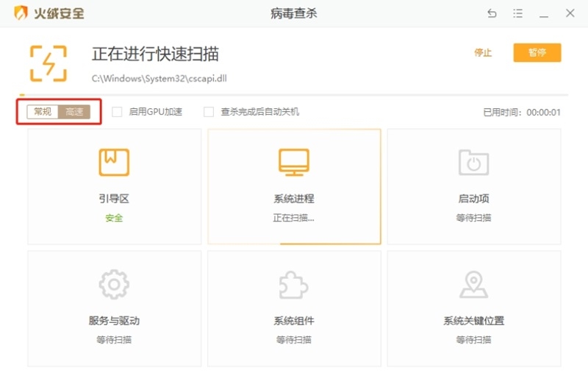
Task: Click the 系统关键位置 card label
Action: (473, 321)
